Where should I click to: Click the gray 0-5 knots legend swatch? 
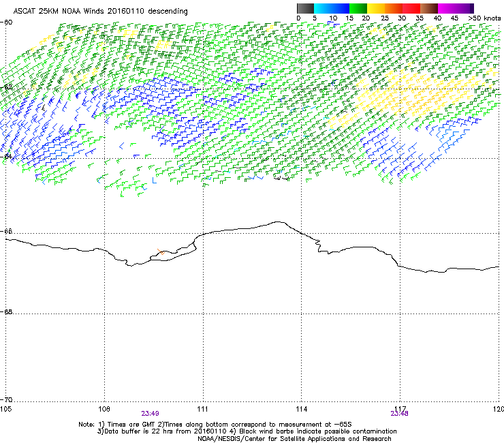pyautogui.click(x=306, y=8)
